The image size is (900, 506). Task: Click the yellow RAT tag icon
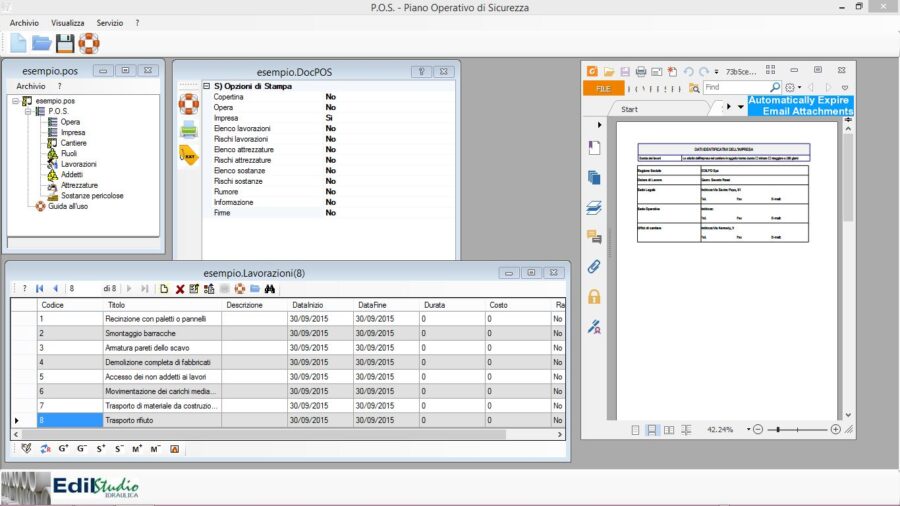point(188,155)
